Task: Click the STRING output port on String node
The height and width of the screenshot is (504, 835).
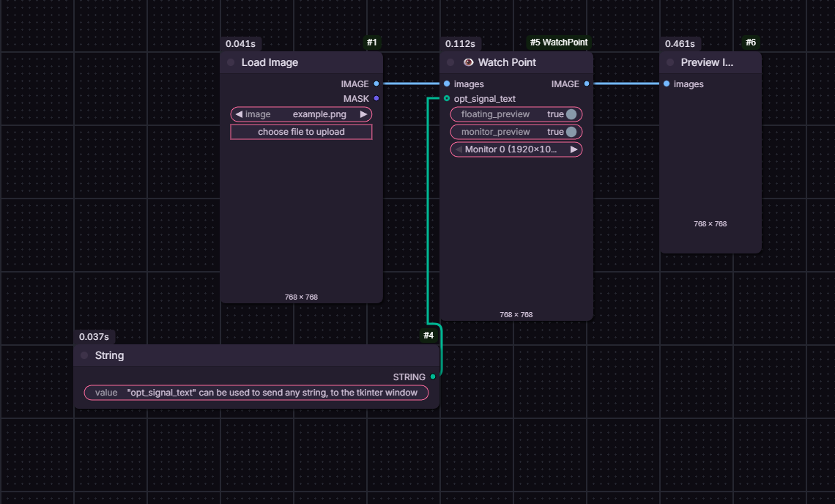Action: (x=433, y=377)
